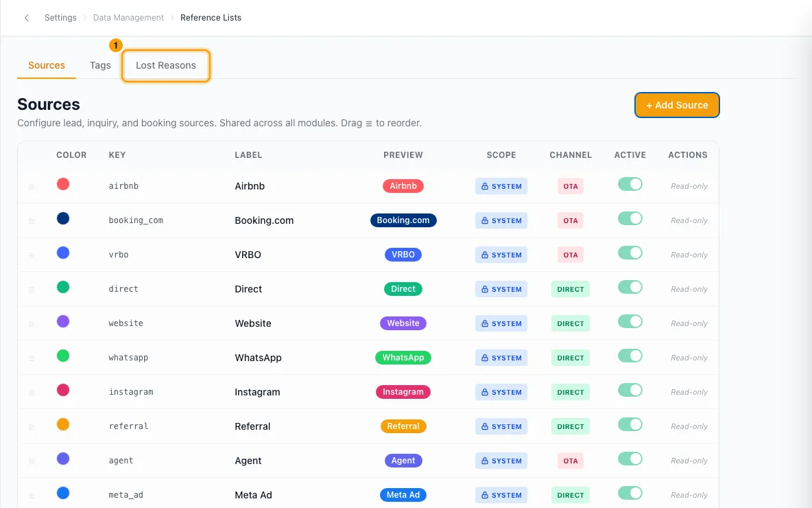Viewport: 812px width, 508px height.
Task: Click Read-only text in the direct row
Action: pos(689,289)
